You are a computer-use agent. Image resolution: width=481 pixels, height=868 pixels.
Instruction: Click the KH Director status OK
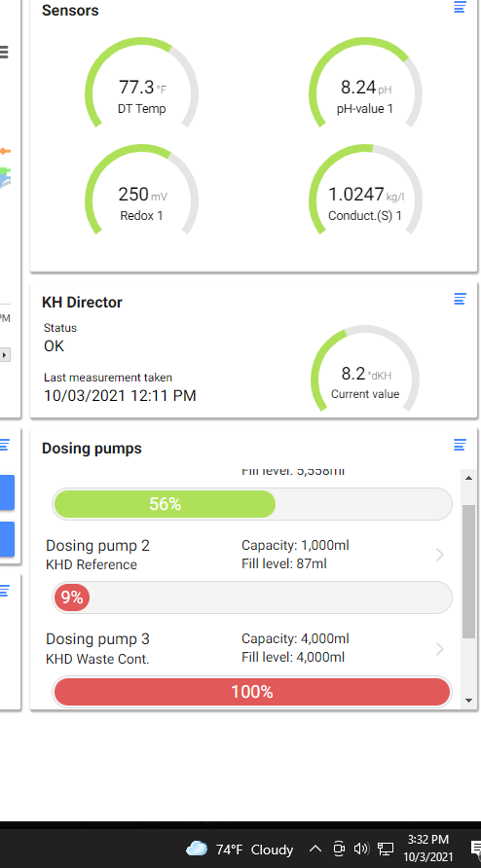(x=55, y=346)
